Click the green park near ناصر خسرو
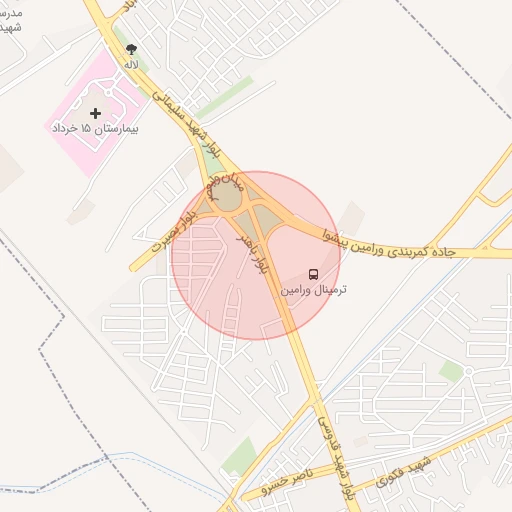Image resolution: width=512 pixels, height=512 pixels. (241, 456)
